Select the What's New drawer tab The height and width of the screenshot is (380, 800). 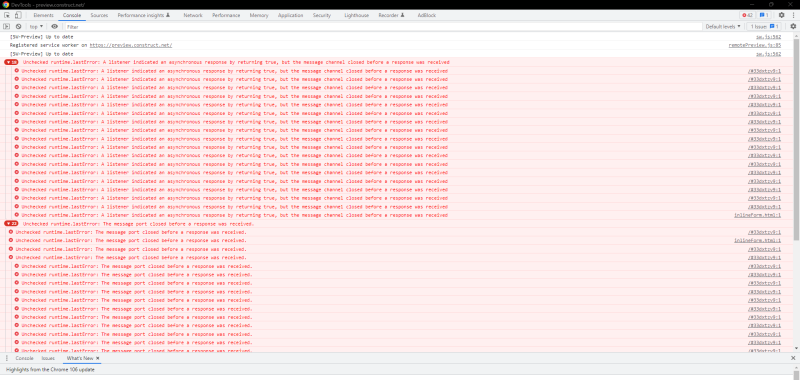pyautogui.click(x=81, y=359)
